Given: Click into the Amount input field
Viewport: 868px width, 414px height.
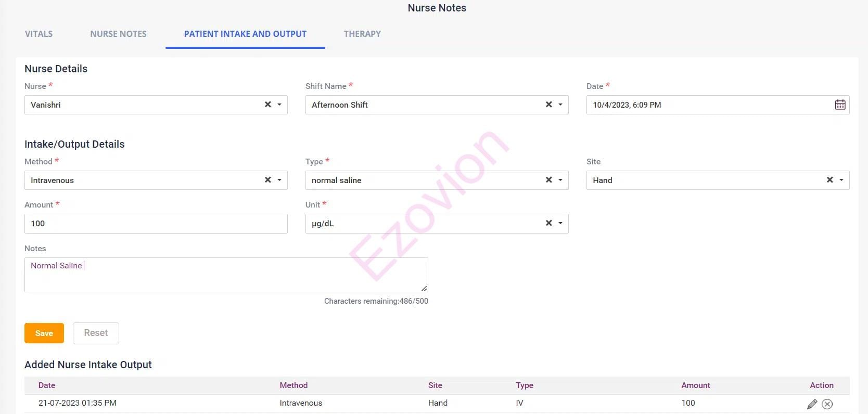Looking at the screenshot, I should tap(156, 224).
